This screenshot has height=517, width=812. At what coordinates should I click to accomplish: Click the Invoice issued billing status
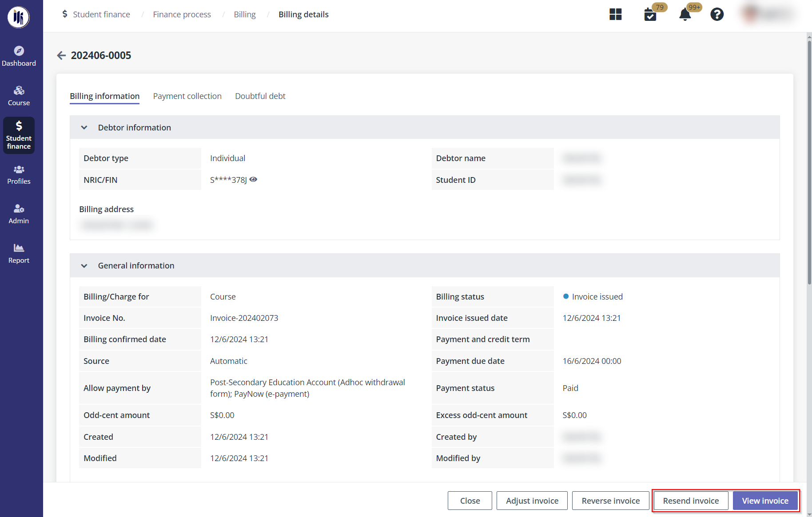(593, 297)
